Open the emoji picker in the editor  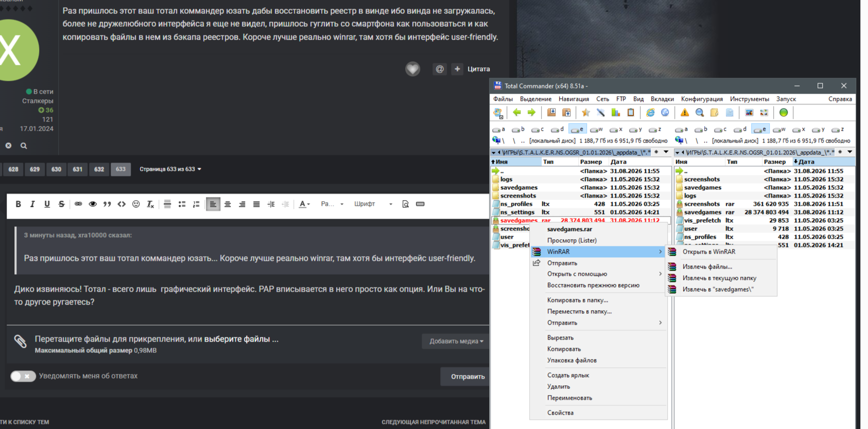click(136, 204)
